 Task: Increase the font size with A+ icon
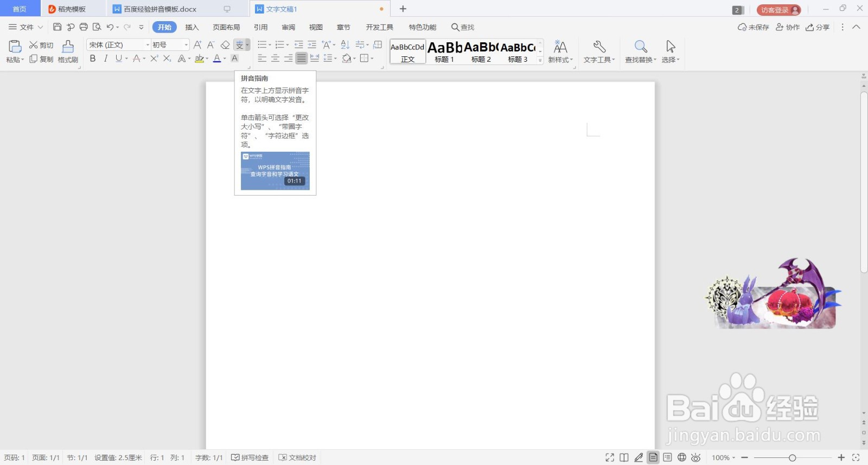coord(197,45)
